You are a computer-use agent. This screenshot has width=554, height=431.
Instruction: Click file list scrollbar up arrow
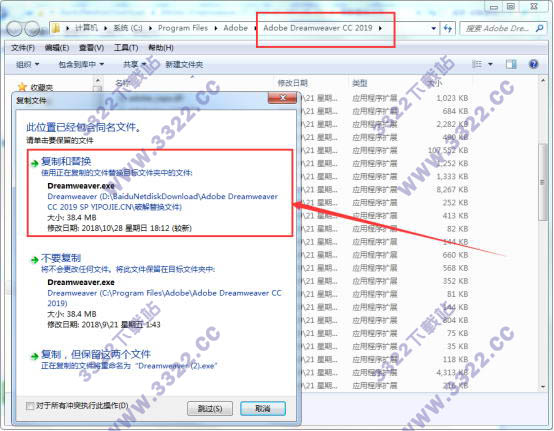[542, 81]
